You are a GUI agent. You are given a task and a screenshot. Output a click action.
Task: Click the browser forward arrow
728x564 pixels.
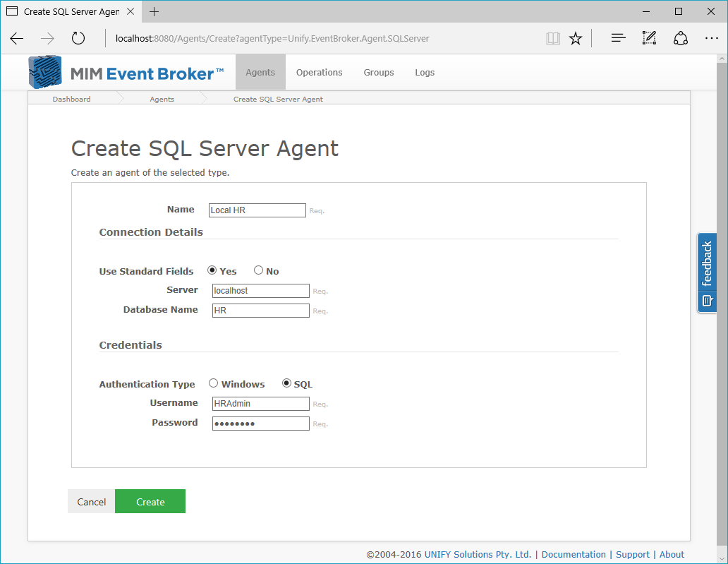pyautogui.click(x=47, y=39)
